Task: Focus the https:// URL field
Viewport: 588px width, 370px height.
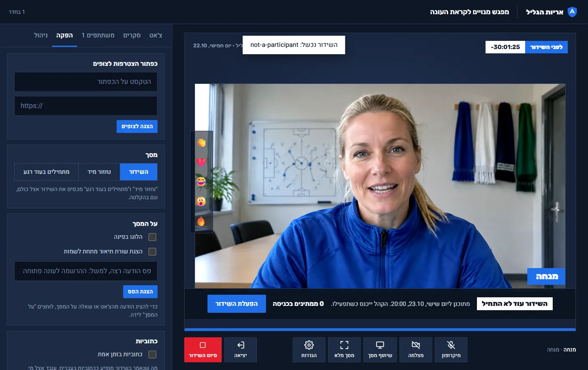Action: click(86, 106)
